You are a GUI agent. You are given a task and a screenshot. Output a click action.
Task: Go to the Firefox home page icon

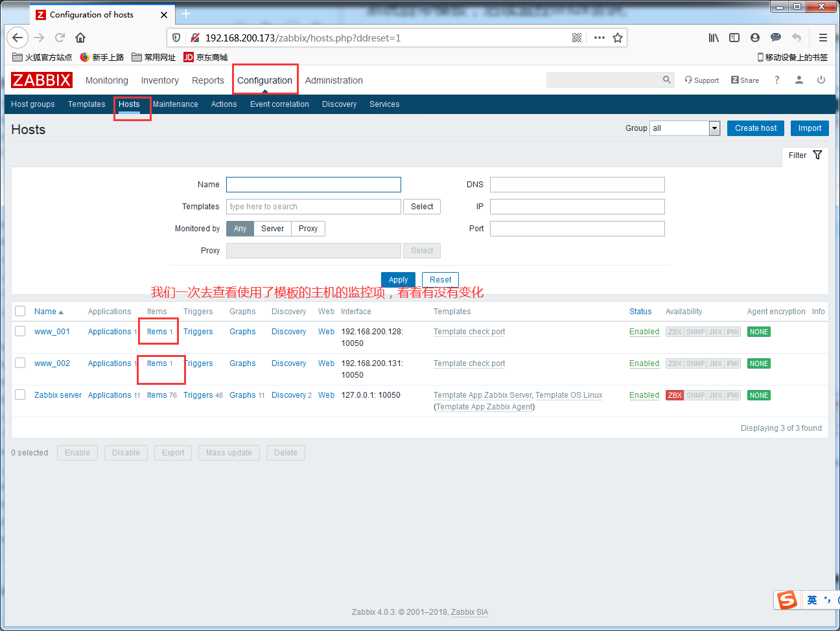pyautogui.click(x=80, y=38)
